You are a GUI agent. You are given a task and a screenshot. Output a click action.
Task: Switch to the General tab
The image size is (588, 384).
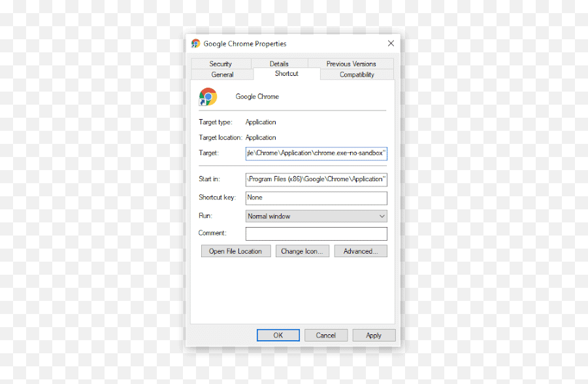pos(222,75)
